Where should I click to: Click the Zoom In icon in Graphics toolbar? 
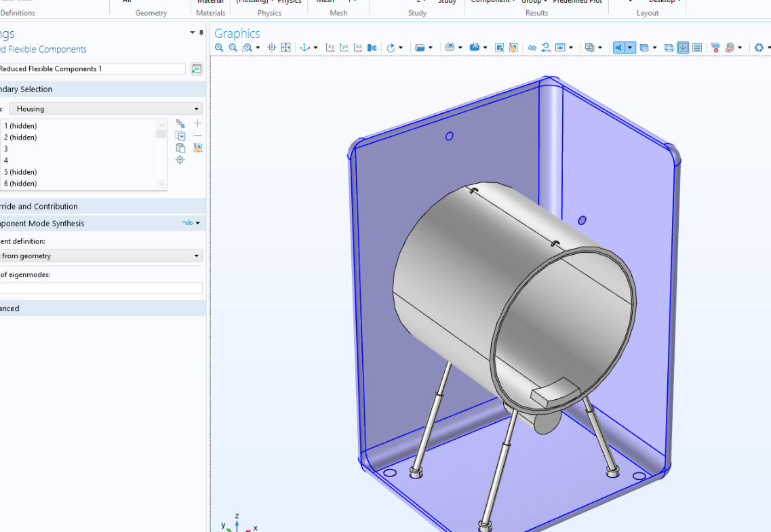click(x=219, y=47)
